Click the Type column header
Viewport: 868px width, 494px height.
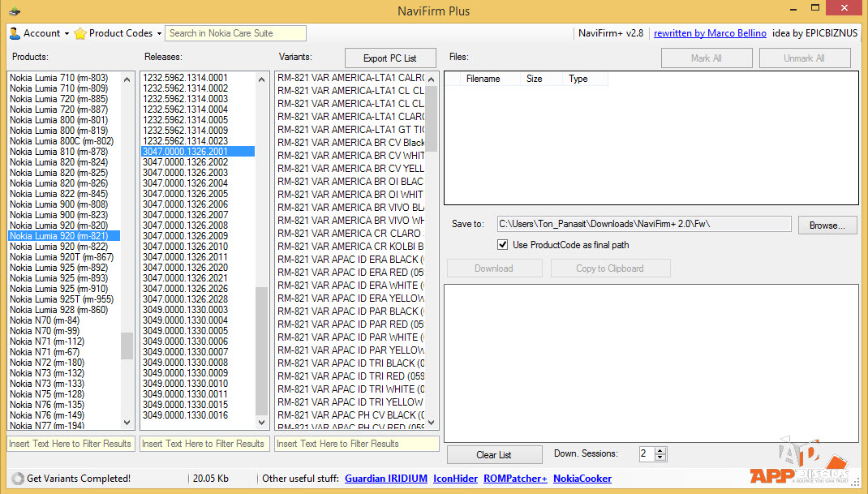pyautogui.click(x=578, y=79)
